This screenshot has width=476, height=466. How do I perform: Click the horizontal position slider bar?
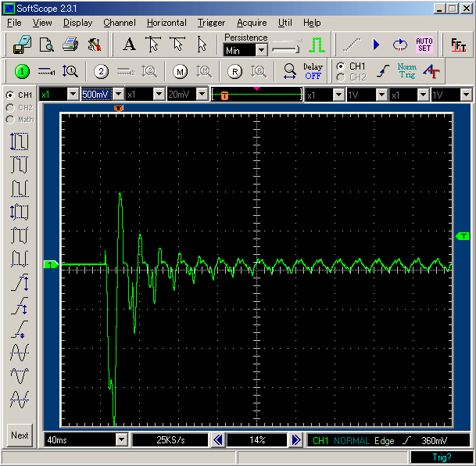pos(257,95)
